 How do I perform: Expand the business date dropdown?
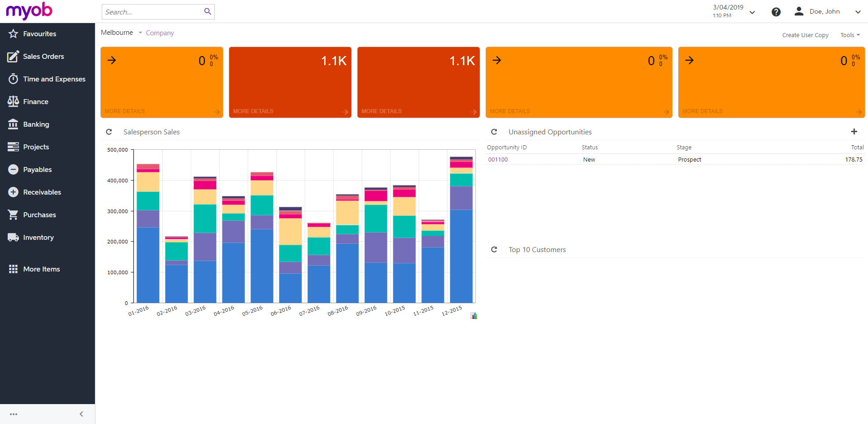click(x=752, y=12)
